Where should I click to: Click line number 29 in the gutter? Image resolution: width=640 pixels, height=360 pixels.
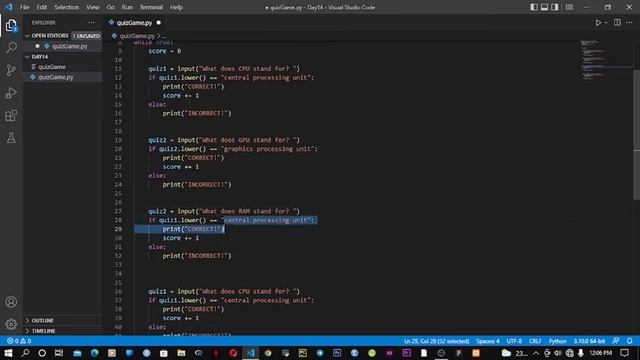pyautogui.click(x=118, y=229)
